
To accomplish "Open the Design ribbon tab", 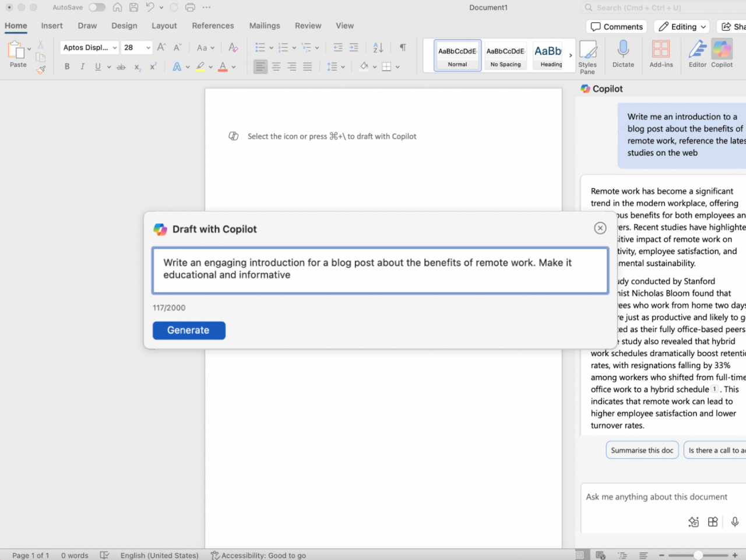I will point(124,26).
